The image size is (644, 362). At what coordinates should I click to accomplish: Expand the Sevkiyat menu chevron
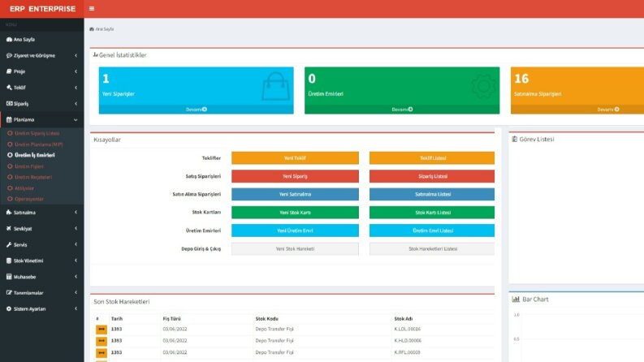click(76, 229)
